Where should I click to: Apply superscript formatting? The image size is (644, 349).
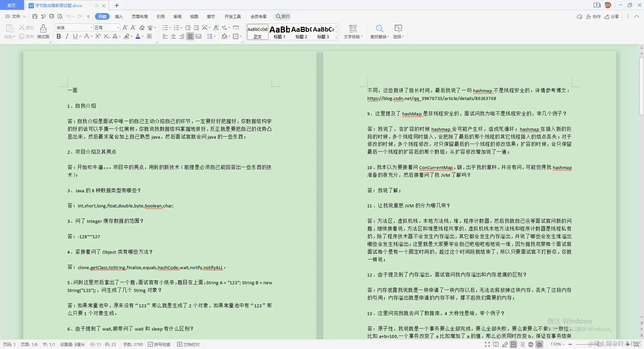[98, 36]
